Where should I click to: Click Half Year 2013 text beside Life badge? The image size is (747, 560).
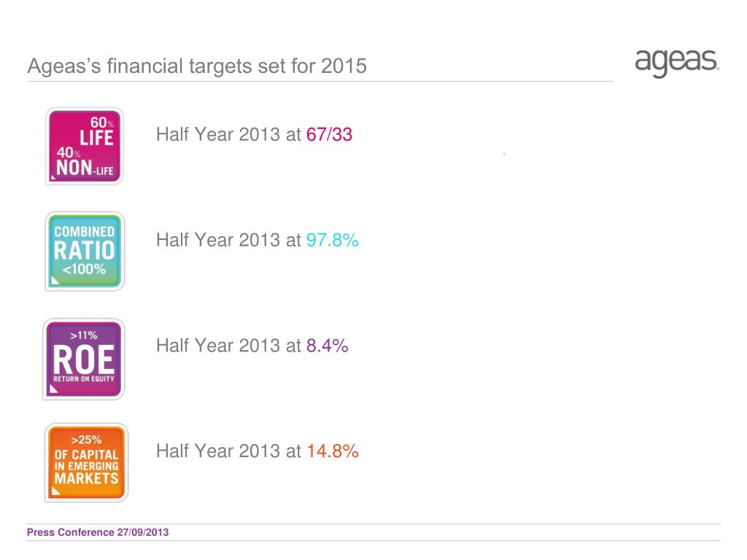click(218, 134)
